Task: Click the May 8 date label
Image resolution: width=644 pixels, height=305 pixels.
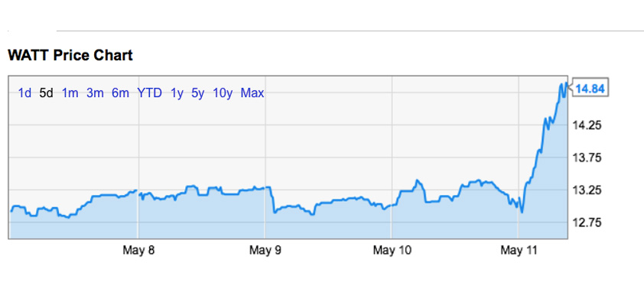Action: (x=138, y=250)
